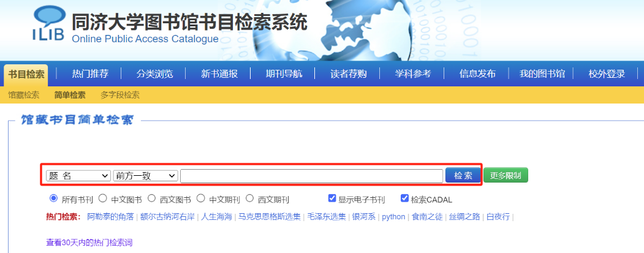The image size is (644, 253).
Task: Click 校外登录 in the nav bar
Action: click(607, 74)
